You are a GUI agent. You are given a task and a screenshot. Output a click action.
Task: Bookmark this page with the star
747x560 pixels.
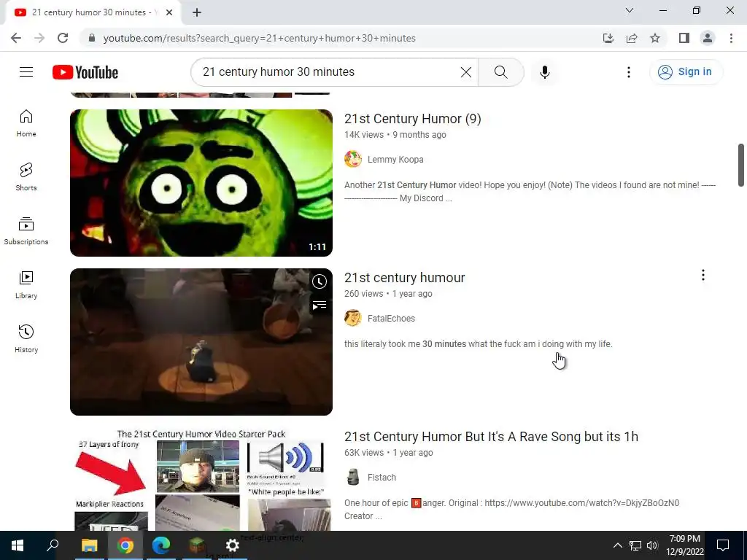pos(655,38)
